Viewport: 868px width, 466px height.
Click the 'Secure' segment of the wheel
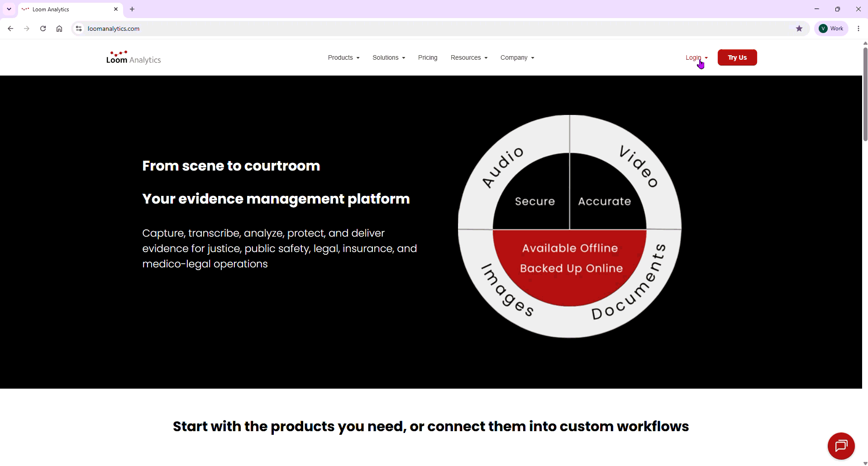(534, 201)
